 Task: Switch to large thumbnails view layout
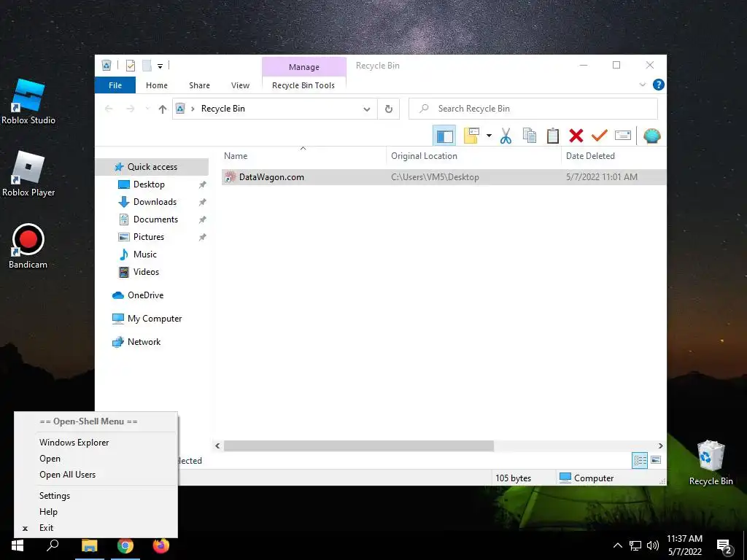pyautogui.click(x=656, y=460)
